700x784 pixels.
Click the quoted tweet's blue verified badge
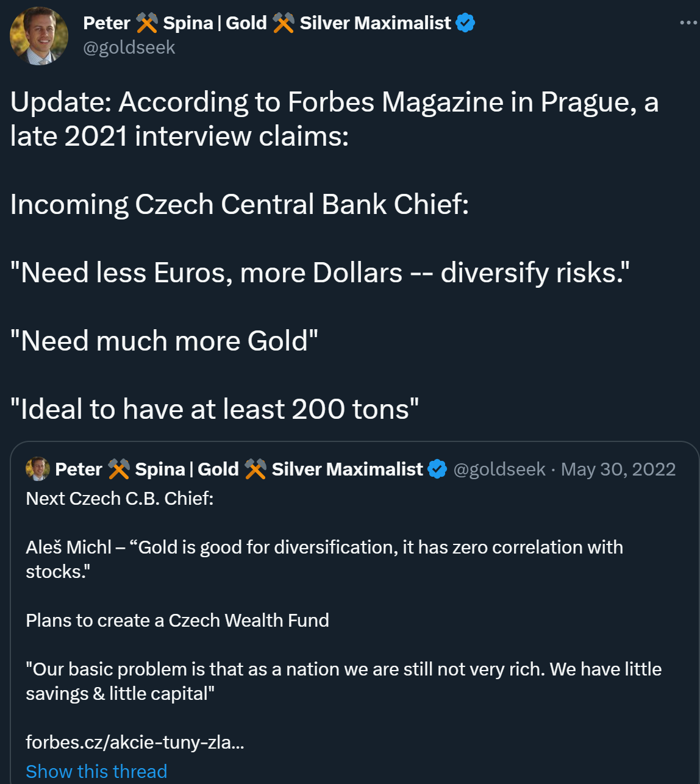point(437,469)
